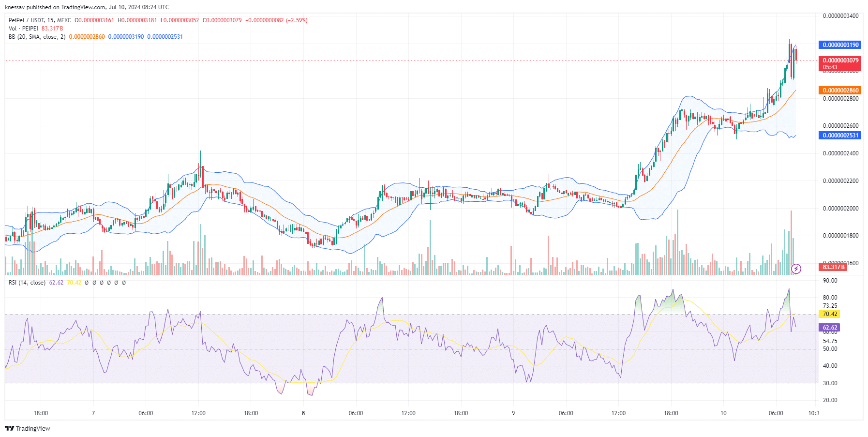Click day 9 label on time axis
This screenshot has width=868, height=437.
tap(513, 413)
